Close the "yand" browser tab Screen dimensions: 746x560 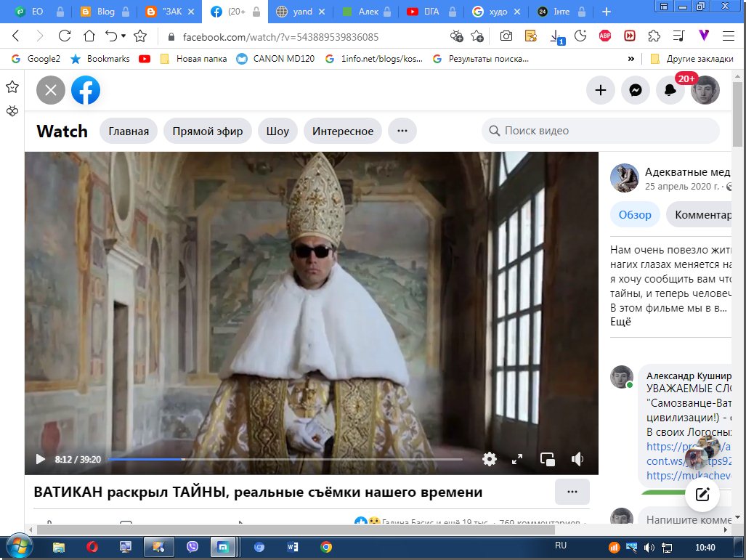pos(322,12)
